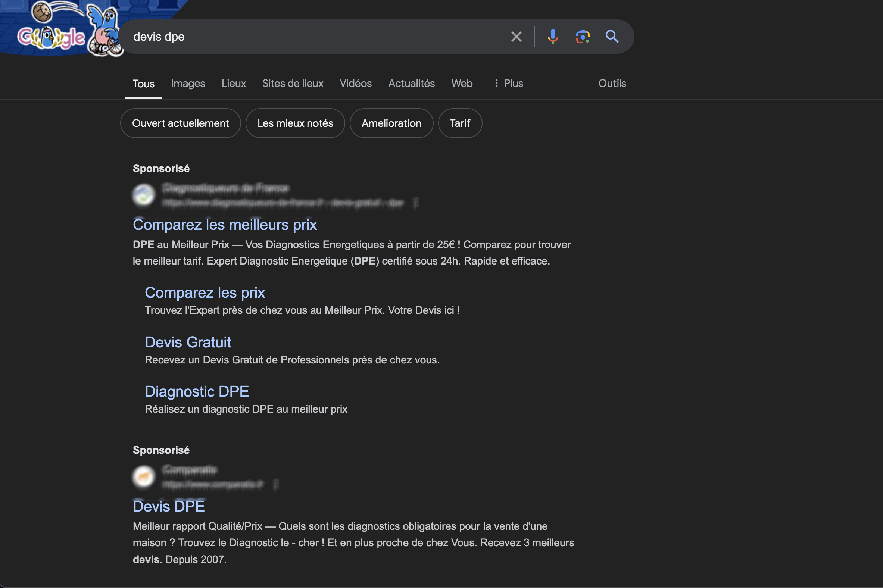Click text 'Réalisez un diagnostic DPE au meilleur prix'
Viewport: 883px width, 588px height.
(x=246, y=409)
